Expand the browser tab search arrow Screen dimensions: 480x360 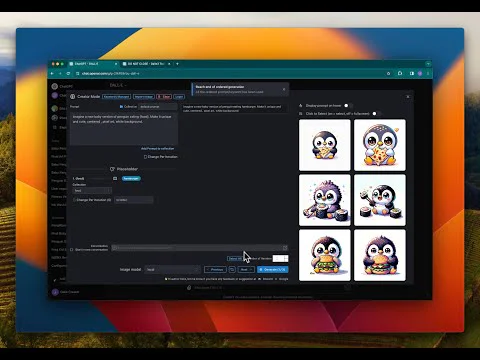pyautogui.click(x=428, y=64)
